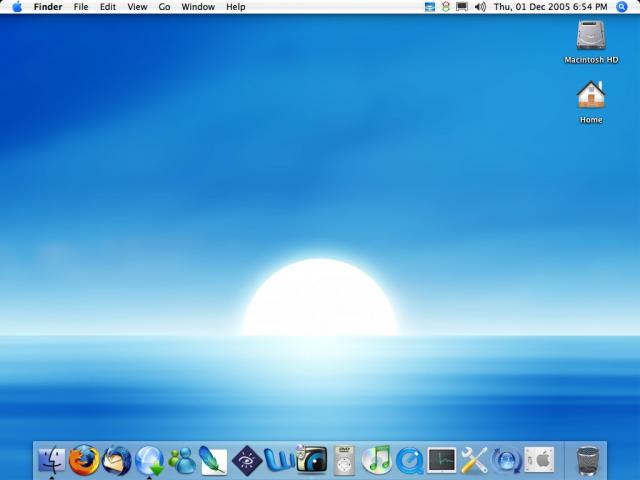
Task: Launch Firefox from the Dock
Action: [84, 460]
